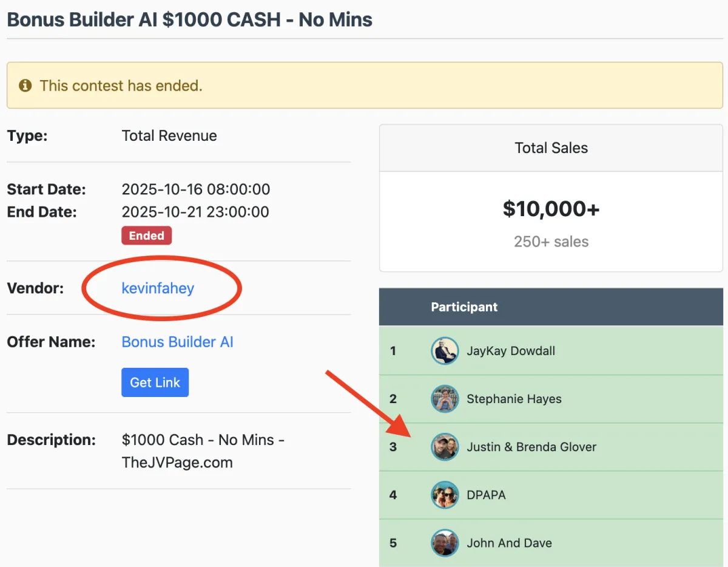Click the $10,000+ total sales figure
The height and width of the screenshot is (567, 728).
click(x=551, y=209)
